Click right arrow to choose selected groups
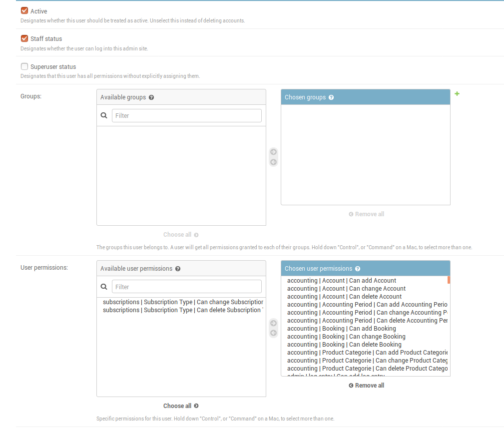Image resolution: width=504 pixels, height=435 pixels. 274,152
